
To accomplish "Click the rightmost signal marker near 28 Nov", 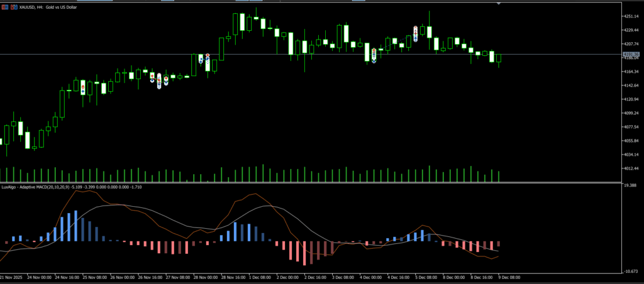I will point(208,60).
